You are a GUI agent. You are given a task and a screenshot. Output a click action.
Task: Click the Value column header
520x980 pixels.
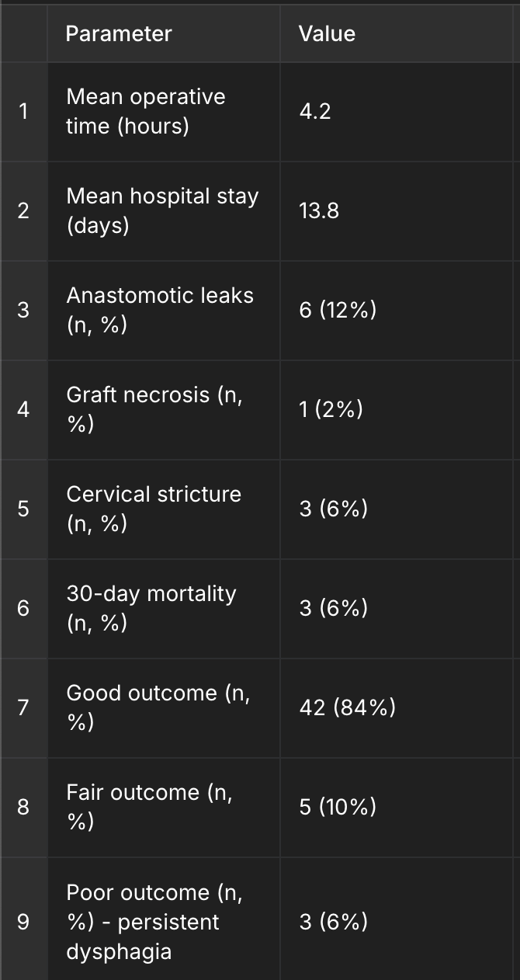pos(327,33)
